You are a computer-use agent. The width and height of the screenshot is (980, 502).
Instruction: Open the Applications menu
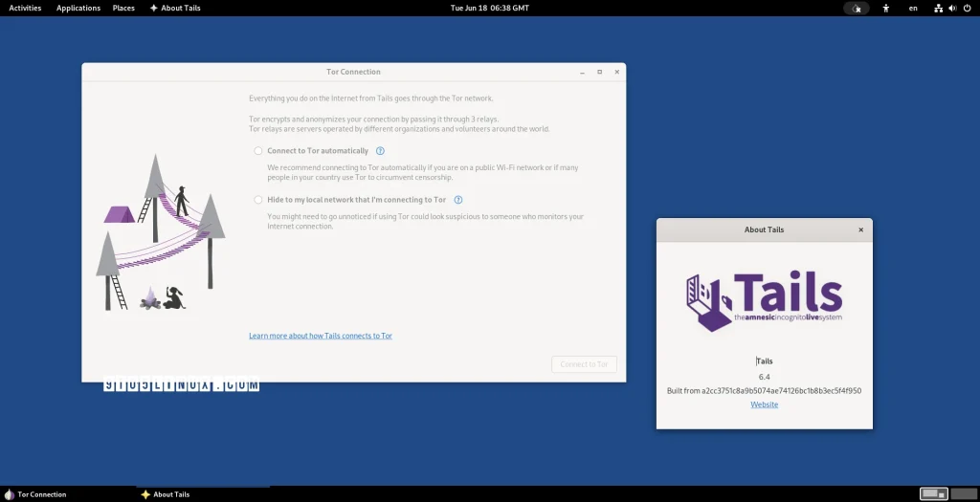tap(78, 8)
